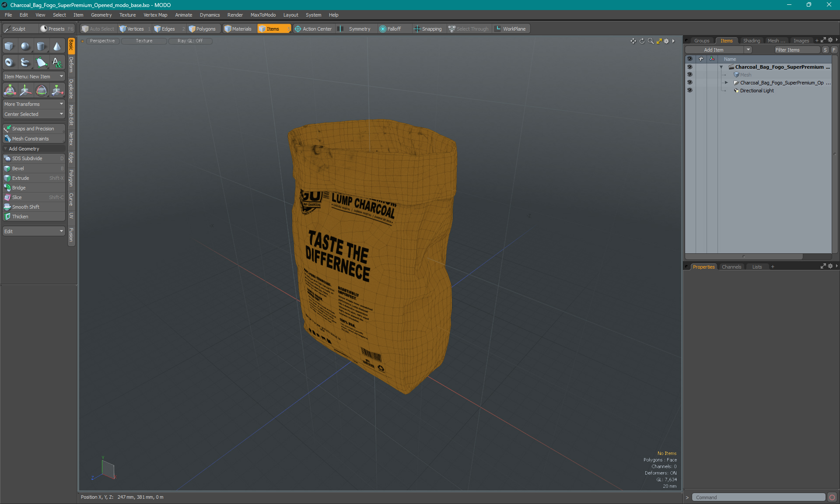The height and width of the screenshot is (504, 840).
Task: Open the Geometry menu
Action: pyautogui.click(x=101, y=15)
